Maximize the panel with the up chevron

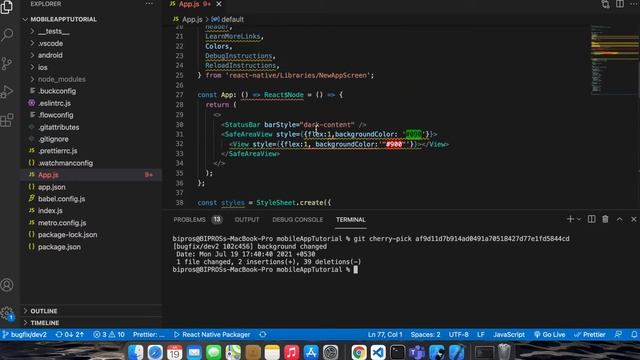tap(620, 219)
